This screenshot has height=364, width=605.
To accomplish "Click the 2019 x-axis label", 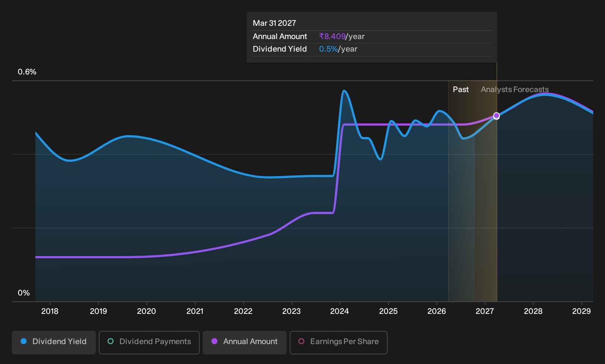I will click(98, 311).
